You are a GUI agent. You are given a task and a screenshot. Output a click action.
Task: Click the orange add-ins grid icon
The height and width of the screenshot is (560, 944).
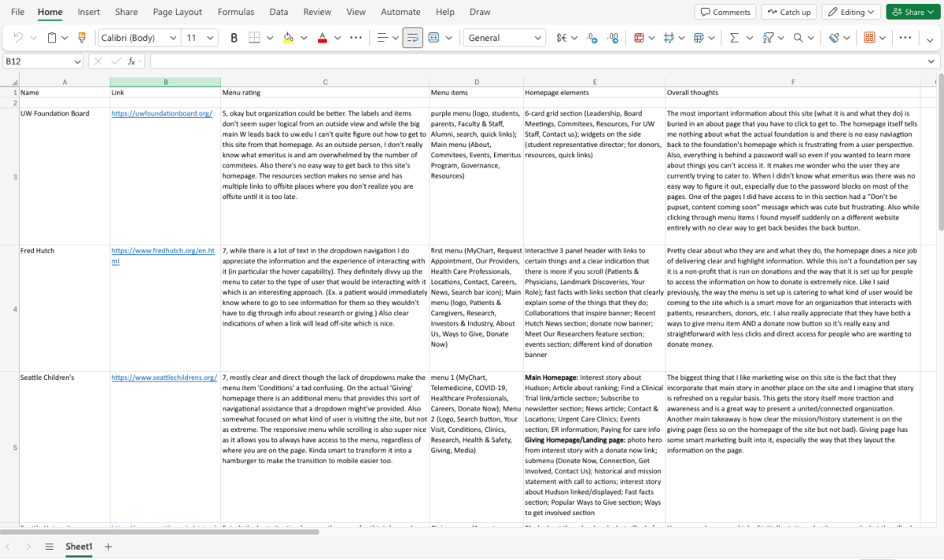pyautogui.click(x=869, y=38)
